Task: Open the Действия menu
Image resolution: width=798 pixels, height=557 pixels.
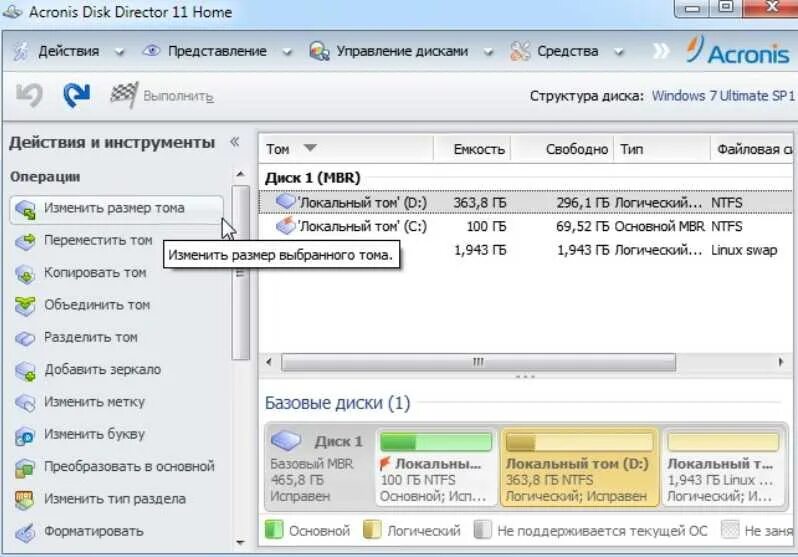Action: click(x=69, y=51)
